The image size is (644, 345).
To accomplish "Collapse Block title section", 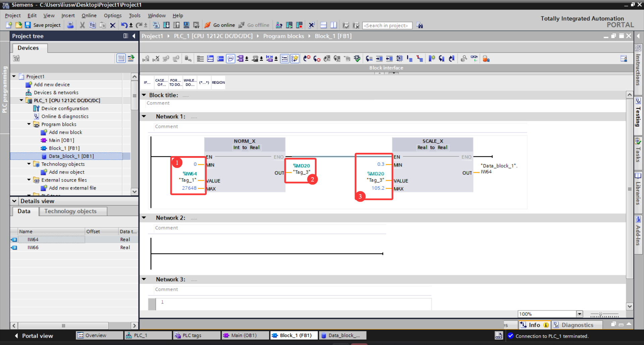I will point(144,95).
